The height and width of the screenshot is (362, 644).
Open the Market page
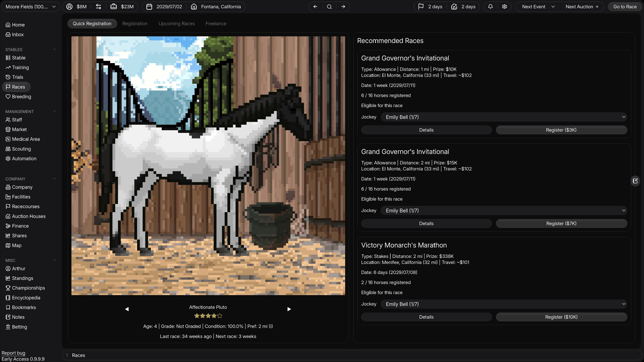[16, 129]
